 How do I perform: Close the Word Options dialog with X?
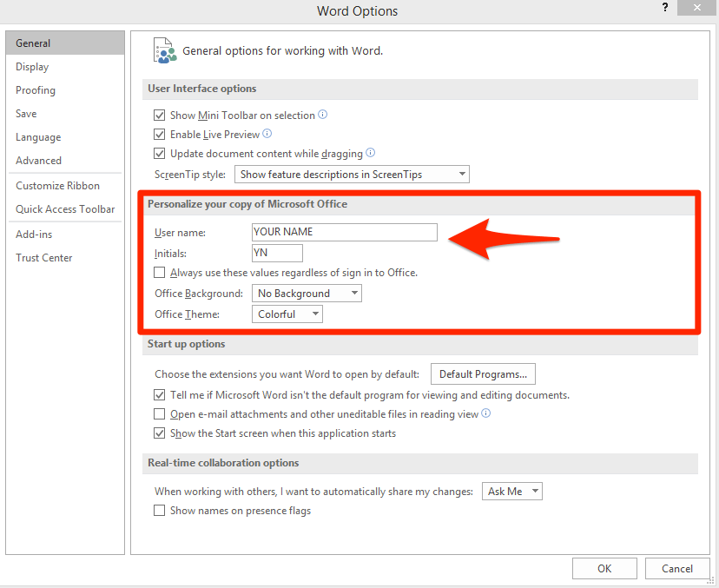[x=696, y=8]
